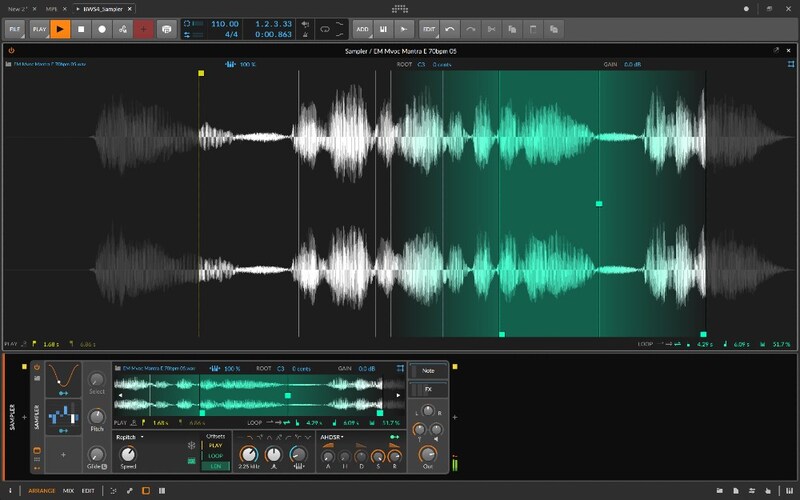Click the freeze snowflake icon in Sampler
Image resolution: width=800 pixels, height=500 pixels.
click(191, 445)
